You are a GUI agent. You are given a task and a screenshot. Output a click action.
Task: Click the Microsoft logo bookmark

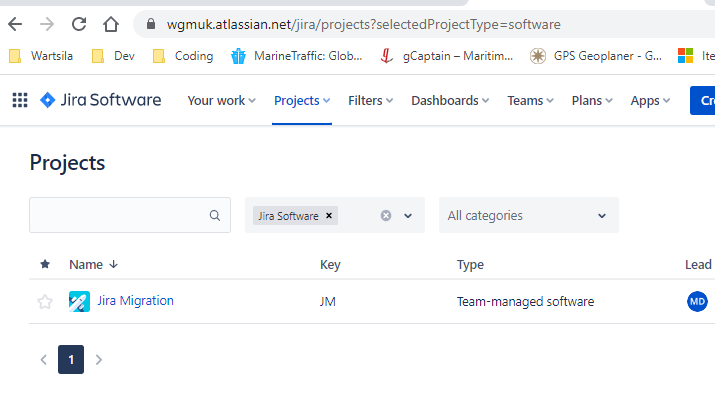click(x=685, y=56)
